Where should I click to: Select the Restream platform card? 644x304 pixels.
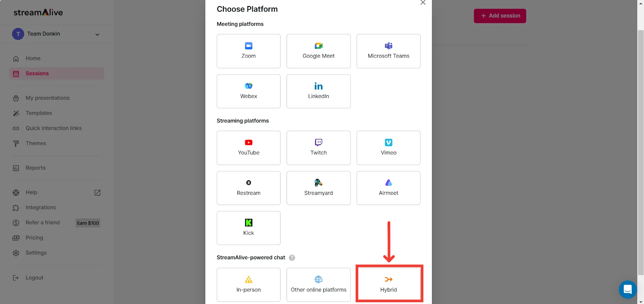click(248, 188)
